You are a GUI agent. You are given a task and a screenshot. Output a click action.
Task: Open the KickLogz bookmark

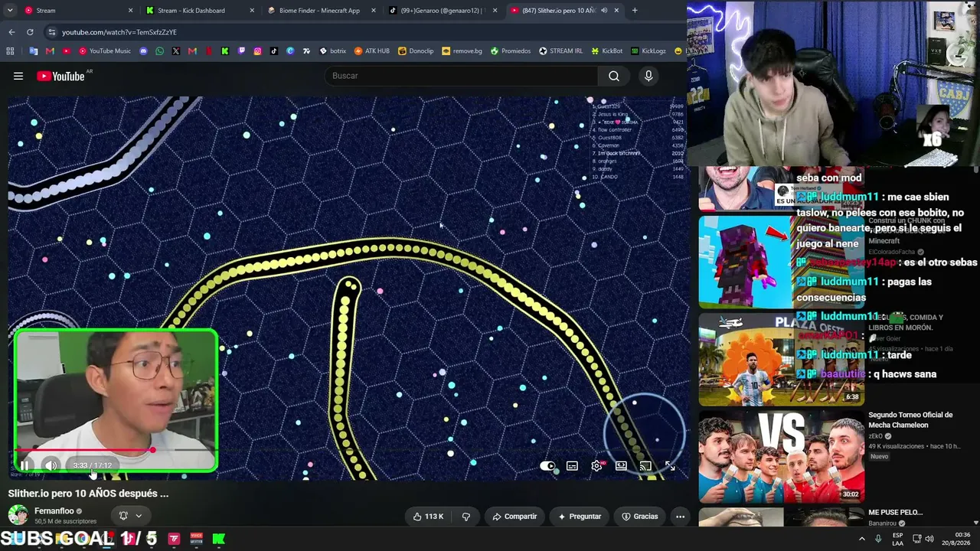tap(648, 51)
